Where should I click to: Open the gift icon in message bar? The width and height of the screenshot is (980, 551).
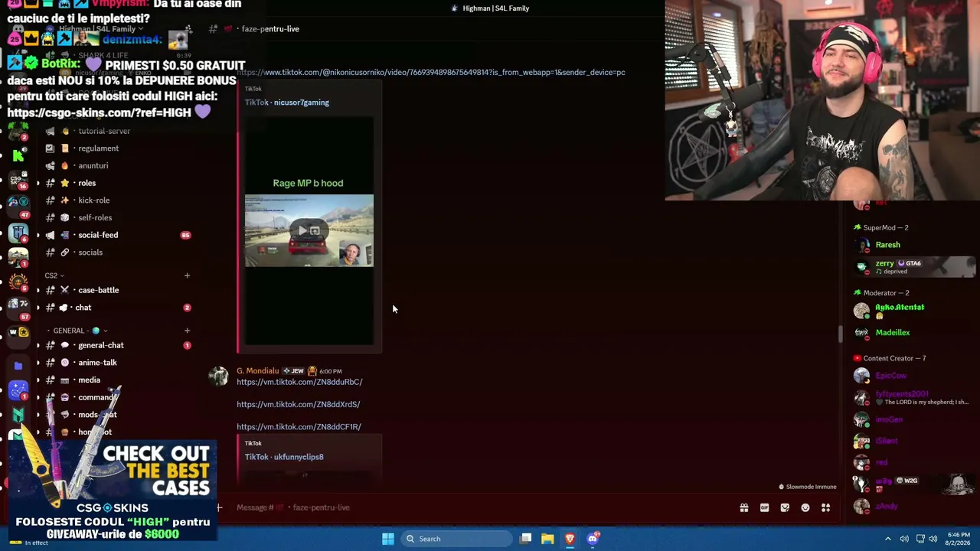pos(743,507)
